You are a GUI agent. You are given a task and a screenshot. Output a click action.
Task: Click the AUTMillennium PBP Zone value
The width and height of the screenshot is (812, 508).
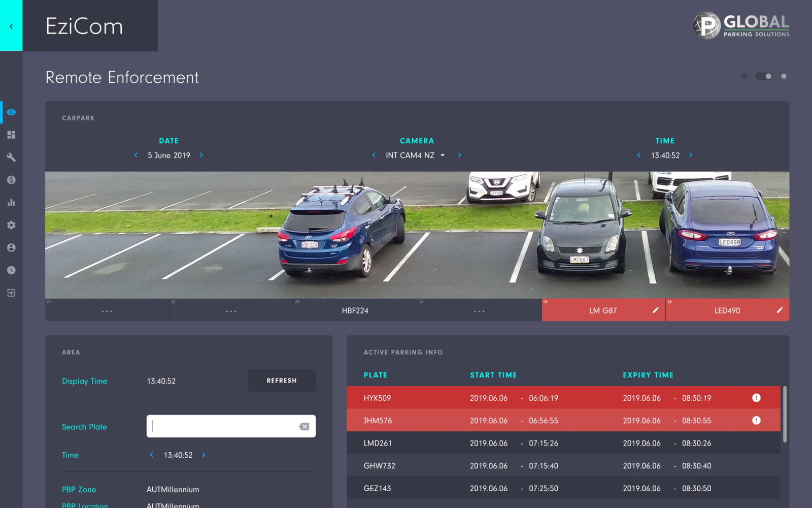coord(173,489)
